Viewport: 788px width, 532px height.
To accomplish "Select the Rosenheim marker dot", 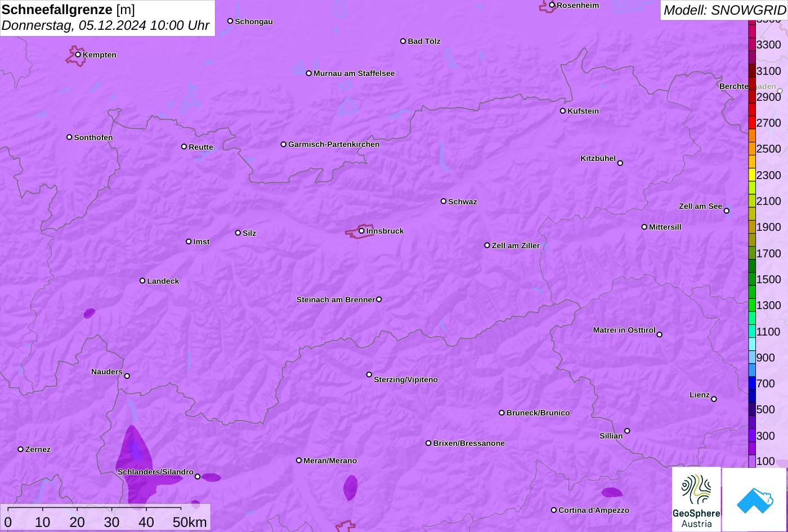I will pos(552,5).
